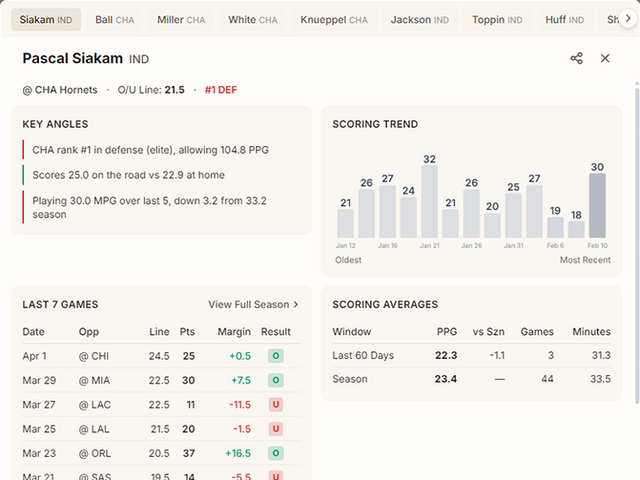The height and width of the screenshot is (480, 640).
Task: Click the 37 points value for Mar 23
Action: click(189, 453)
